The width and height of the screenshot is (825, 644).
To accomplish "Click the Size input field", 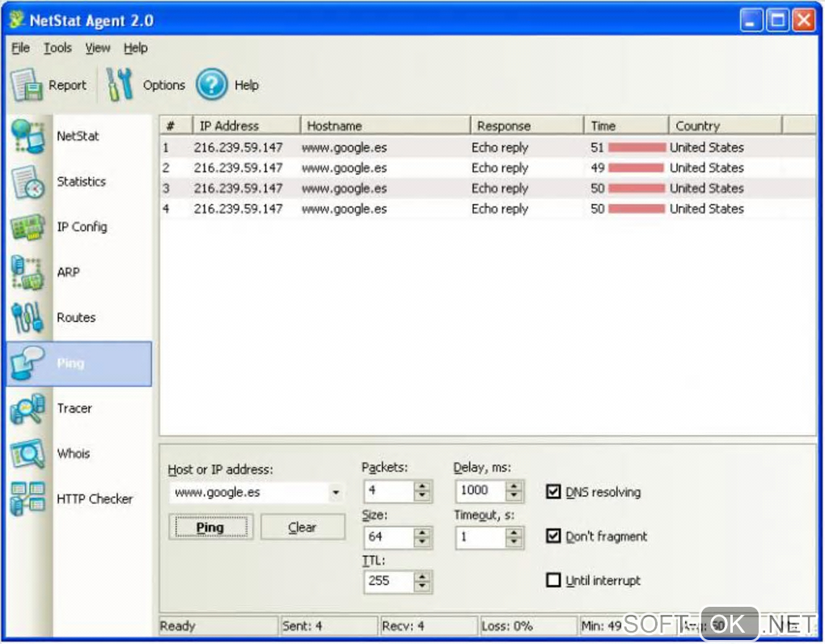I will click(x=389, y=537).
